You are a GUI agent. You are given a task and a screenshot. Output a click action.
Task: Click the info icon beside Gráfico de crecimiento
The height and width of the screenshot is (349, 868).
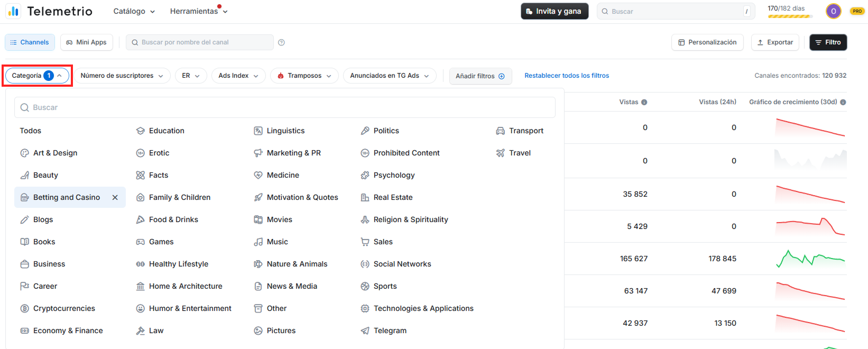(x=843, y=102)
